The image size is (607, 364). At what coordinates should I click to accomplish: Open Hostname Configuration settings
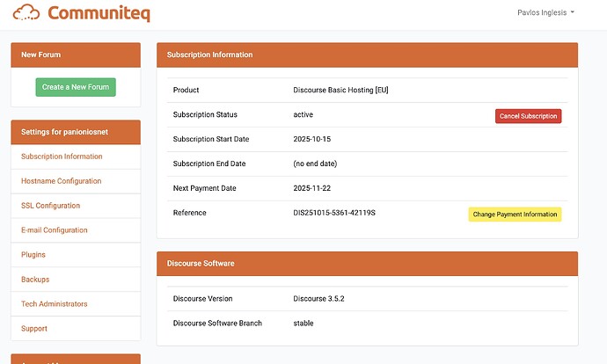[x=62, y=181]
